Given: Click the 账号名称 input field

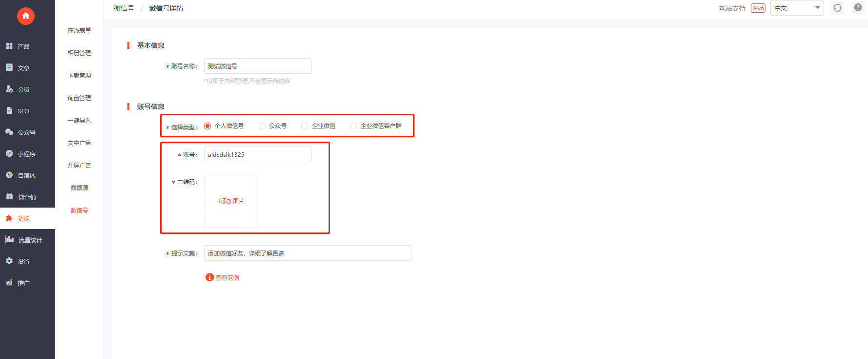Looking at the screenshot, I should (x=257, y=66).
